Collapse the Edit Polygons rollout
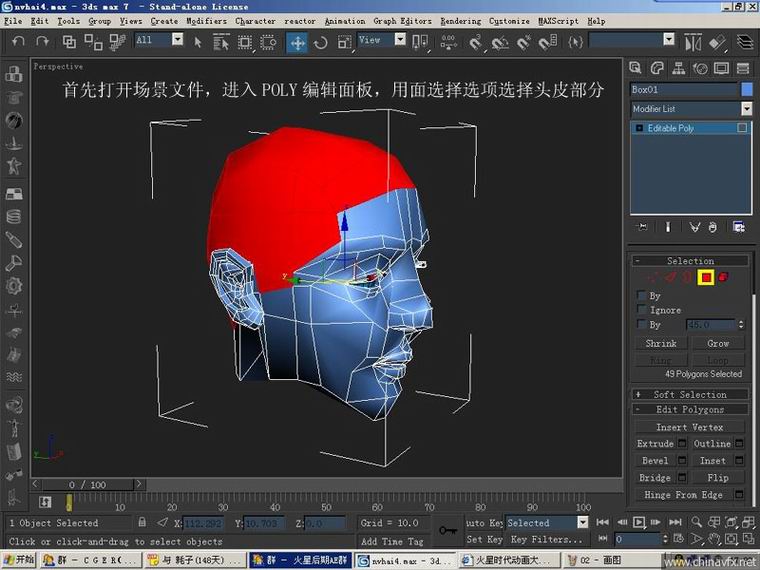760x570 pixels. click(x=690, y=409)
